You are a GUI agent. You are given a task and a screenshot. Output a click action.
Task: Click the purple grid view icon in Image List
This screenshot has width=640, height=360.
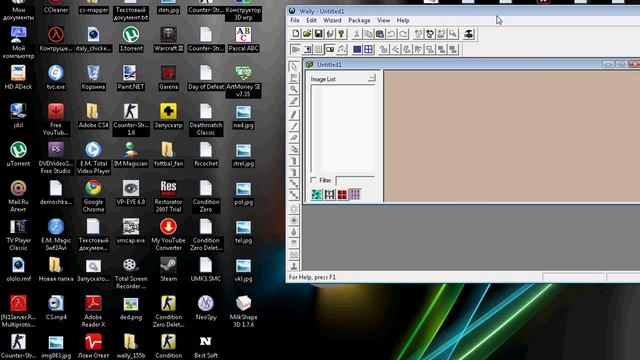pyautogui.click(x=355, y=194)
